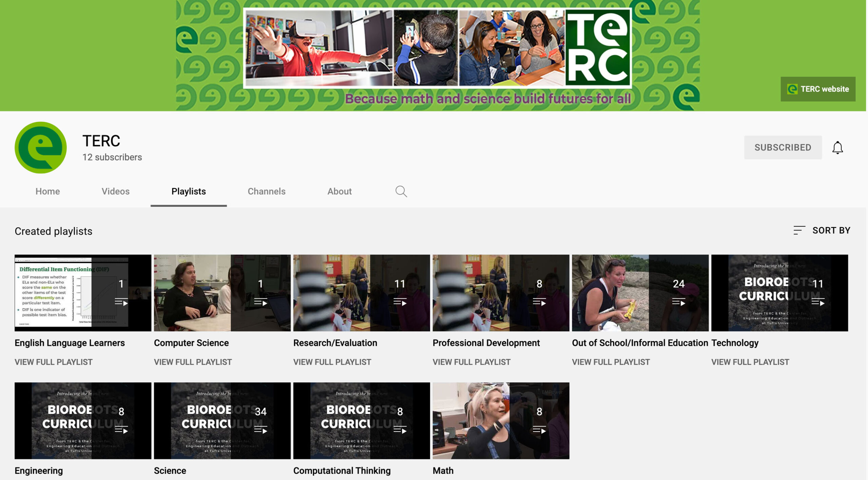Click the TERC channel avatar logo
The height and width of the screenshot is (480, 868).
[x=41, y=148]
